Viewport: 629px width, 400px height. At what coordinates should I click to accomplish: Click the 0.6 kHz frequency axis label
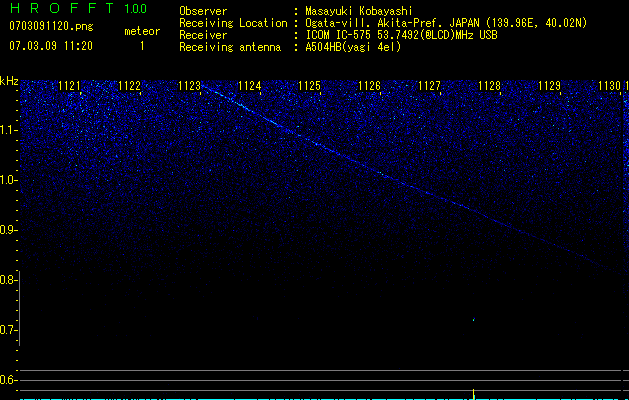[x=8, y=380]
